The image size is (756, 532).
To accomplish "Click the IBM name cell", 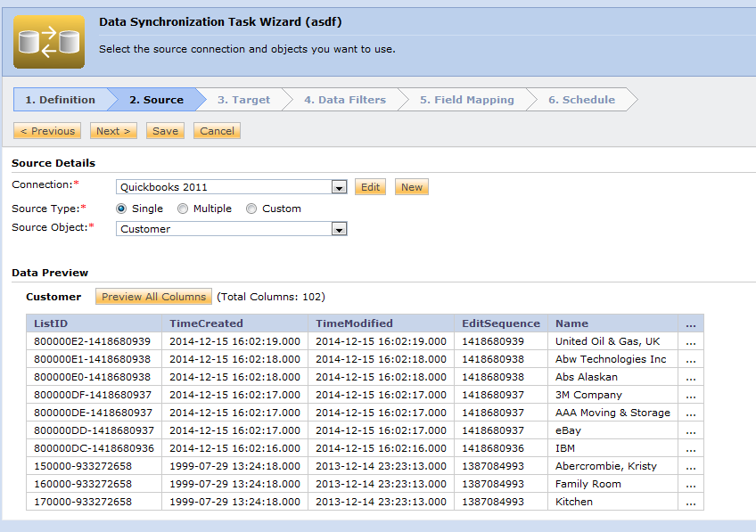I will point(612,448).
